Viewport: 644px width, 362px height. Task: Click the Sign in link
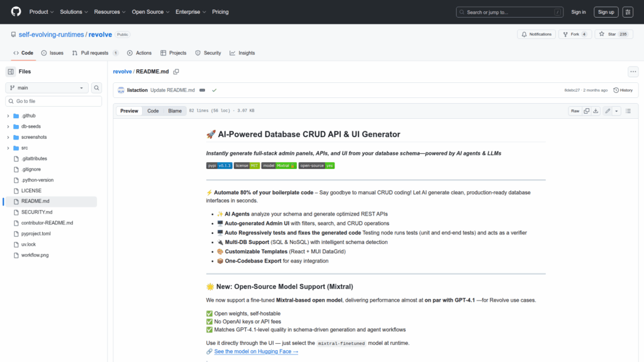pos(579,12)
